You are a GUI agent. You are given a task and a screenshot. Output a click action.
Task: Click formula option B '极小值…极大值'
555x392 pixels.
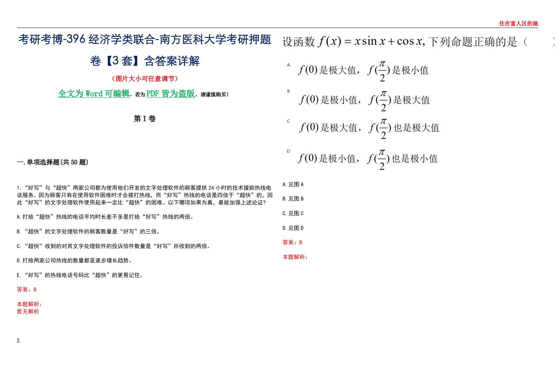pyautogui.click(x=364, y=101)
